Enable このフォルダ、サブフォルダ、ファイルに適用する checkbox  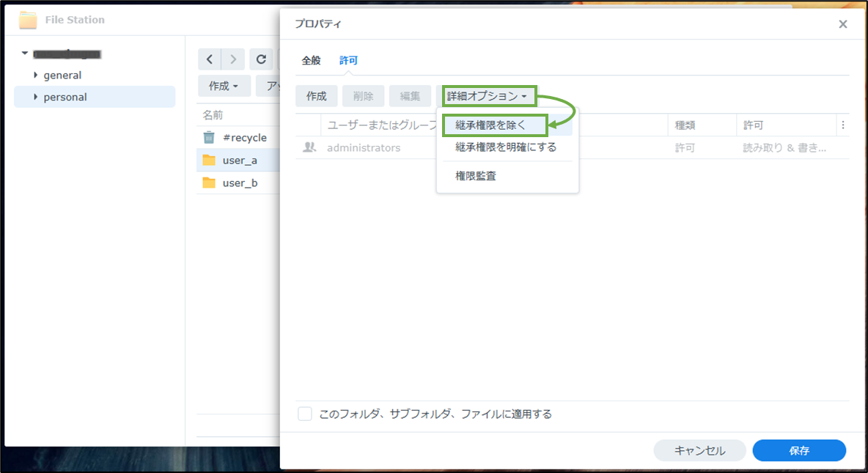tap(304, 414)
